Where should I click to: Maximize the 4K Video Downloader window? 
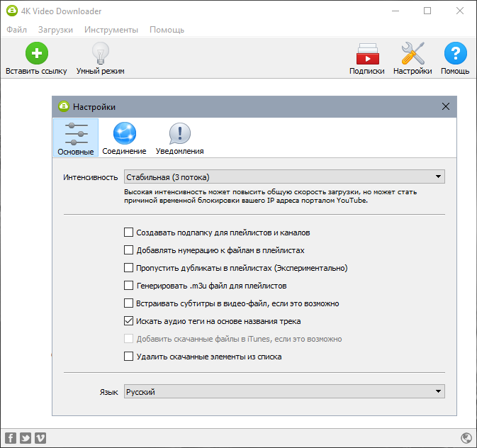[427, 11]
